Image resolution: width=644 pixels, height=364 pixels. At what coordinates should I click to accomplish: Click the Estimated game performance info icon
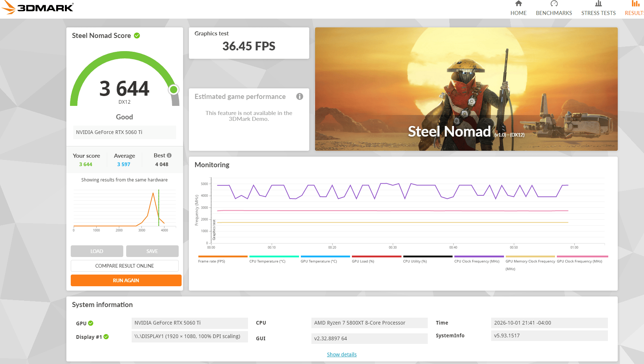[x=300, y=96]
